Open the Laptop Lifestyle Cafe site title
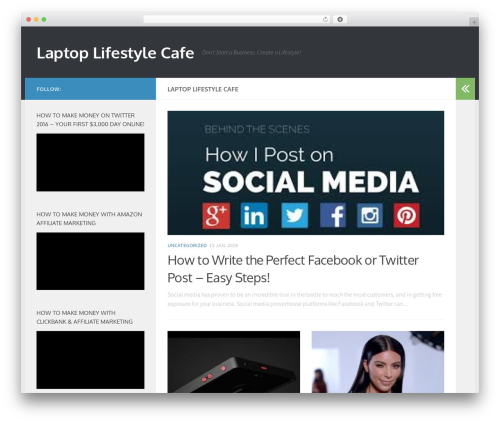The height and width of the screenshot is (423, 500). (x=115, y=53)
